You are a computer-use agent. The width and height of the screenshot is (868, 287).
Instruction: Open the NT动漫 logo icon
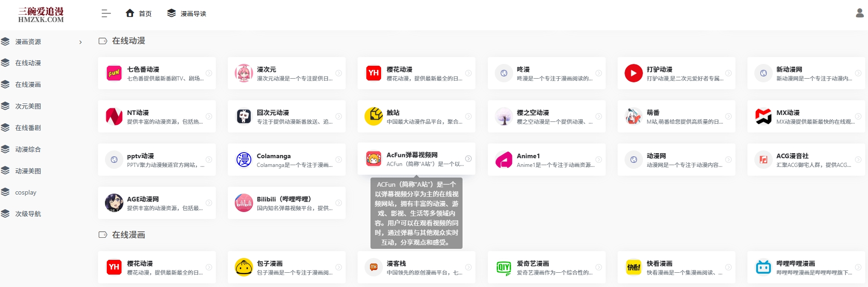point(114,116)
